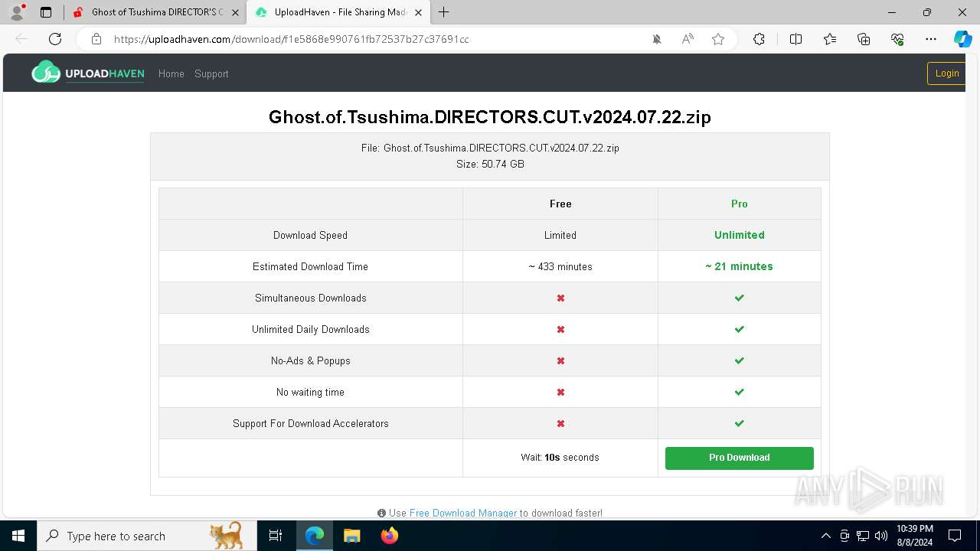
Task: Open the Favorites list
Action: pos(830,39)
